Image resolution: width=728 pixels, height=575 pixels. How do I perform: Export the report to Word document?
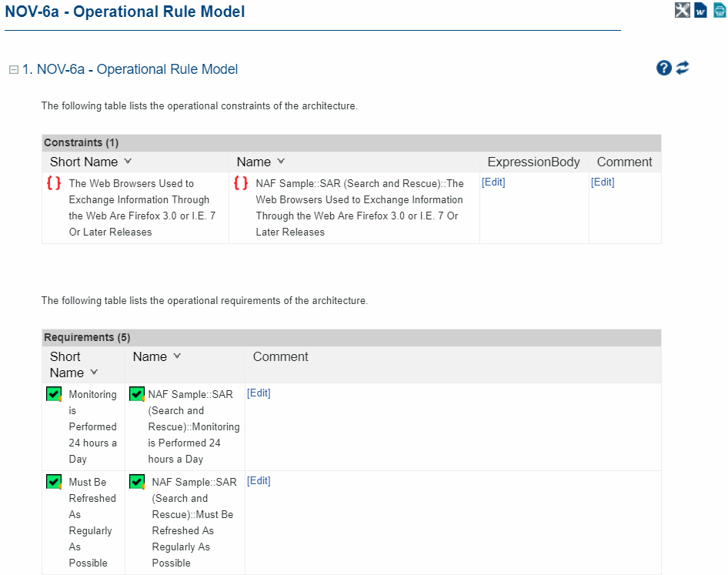click(x=700, y=10)
